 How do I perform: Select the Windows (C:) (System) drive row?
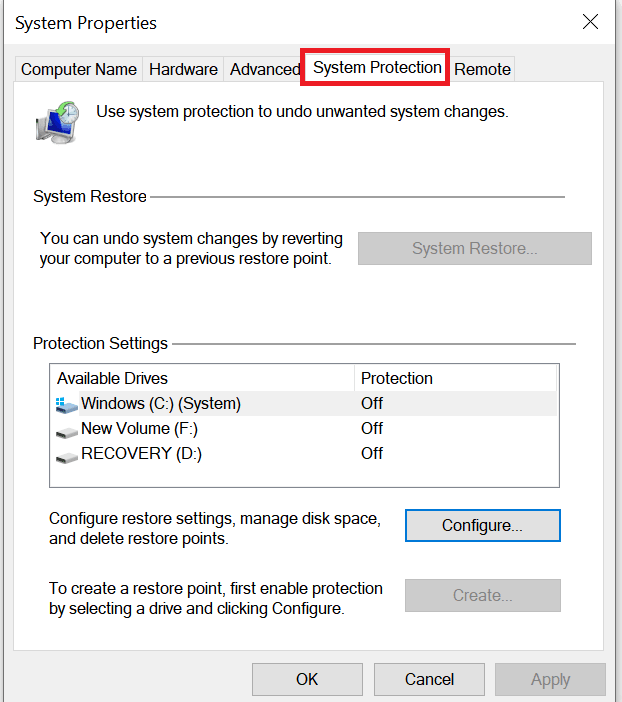(161, 404)
